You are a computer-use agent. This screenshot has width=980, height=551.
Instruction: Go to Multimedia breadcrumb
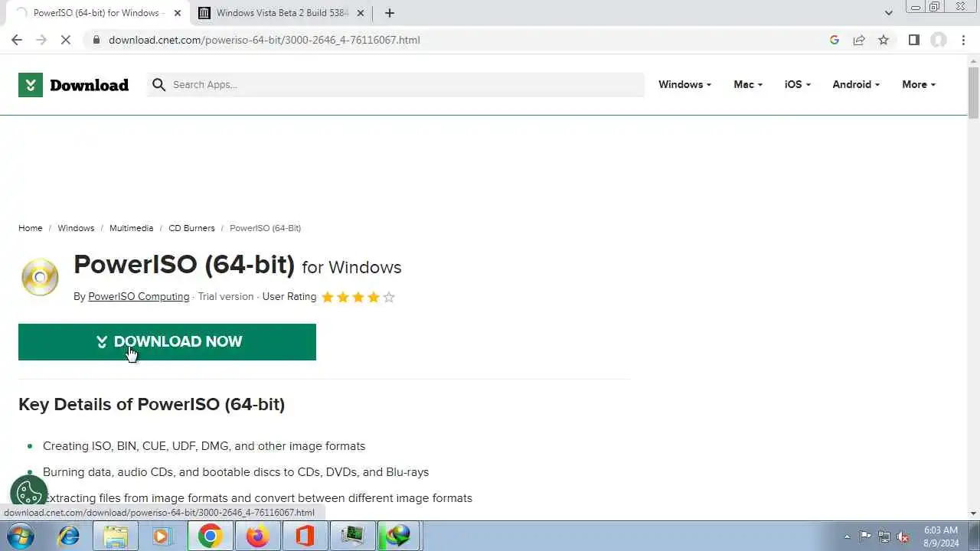131,228
